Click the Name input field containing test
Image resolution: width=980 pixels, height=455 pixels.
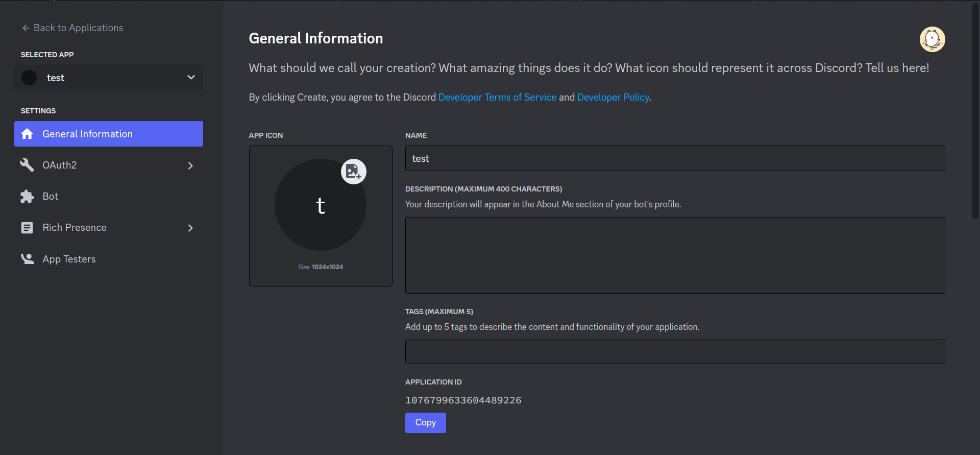coord(675,158)
